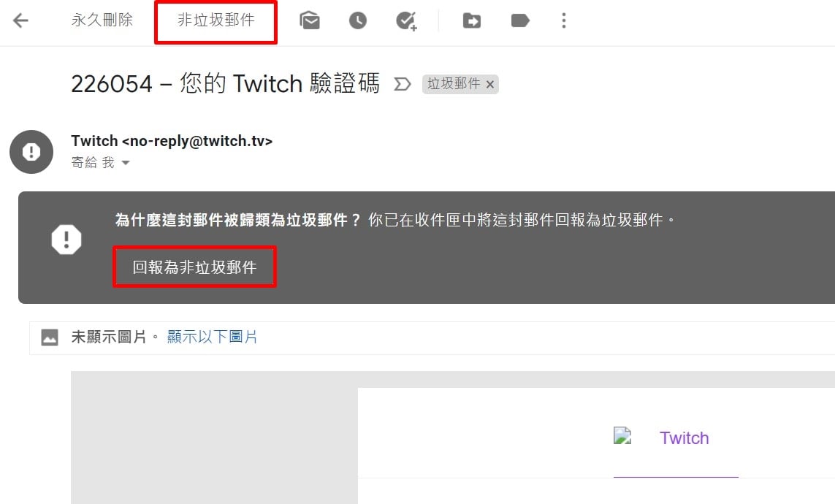The height and width of the screenshot is (504, 835).
Task: Mark the email as unread with envelope icon
Action: 310,20
